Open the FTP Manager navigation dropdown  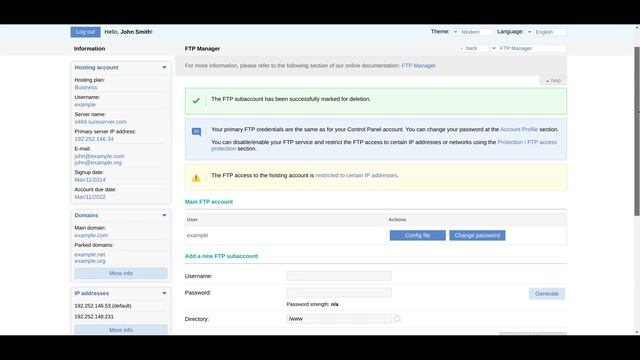click(x=528, y=48)
